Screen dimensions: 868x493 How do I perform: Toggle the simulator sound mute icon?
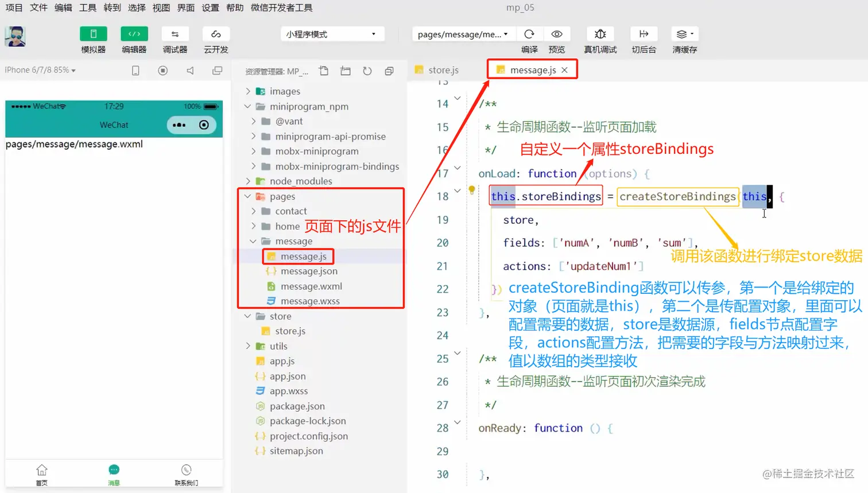(x=190, y=71)
